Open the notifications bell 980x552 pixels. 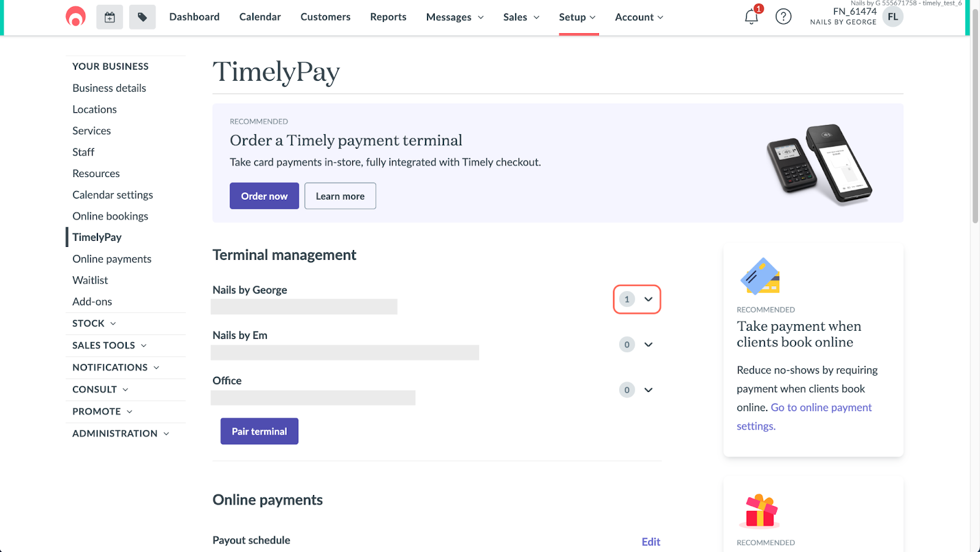pyautogui.click(x=752, y=17)
